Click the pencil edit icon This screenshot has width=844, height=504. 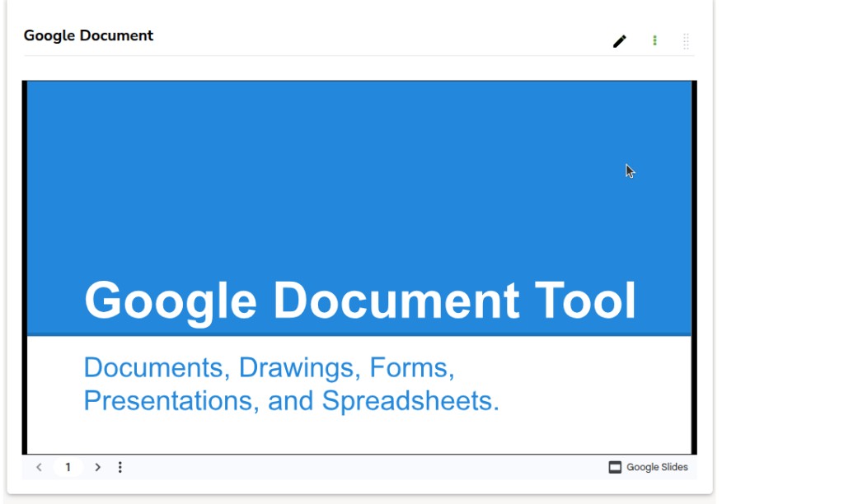(x=620, y=41)
